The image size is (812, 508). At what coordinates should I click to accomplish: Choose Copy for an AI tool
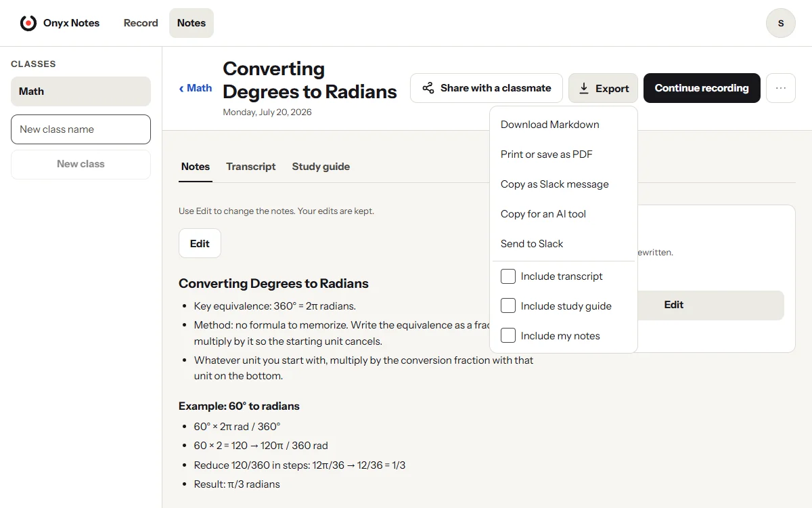(x=564, y=214)
